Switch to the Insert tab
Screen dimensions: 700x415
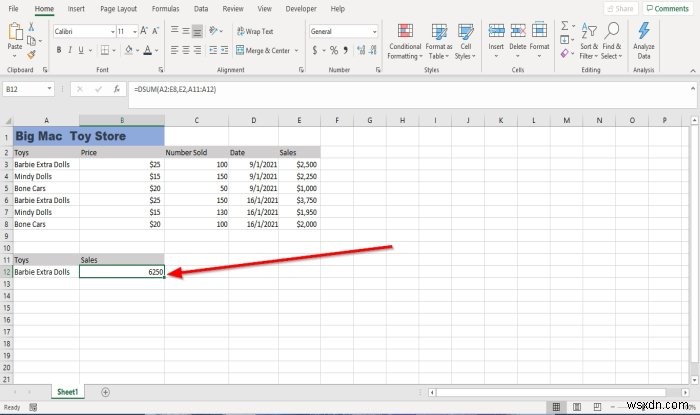click(x=76, y=8)
